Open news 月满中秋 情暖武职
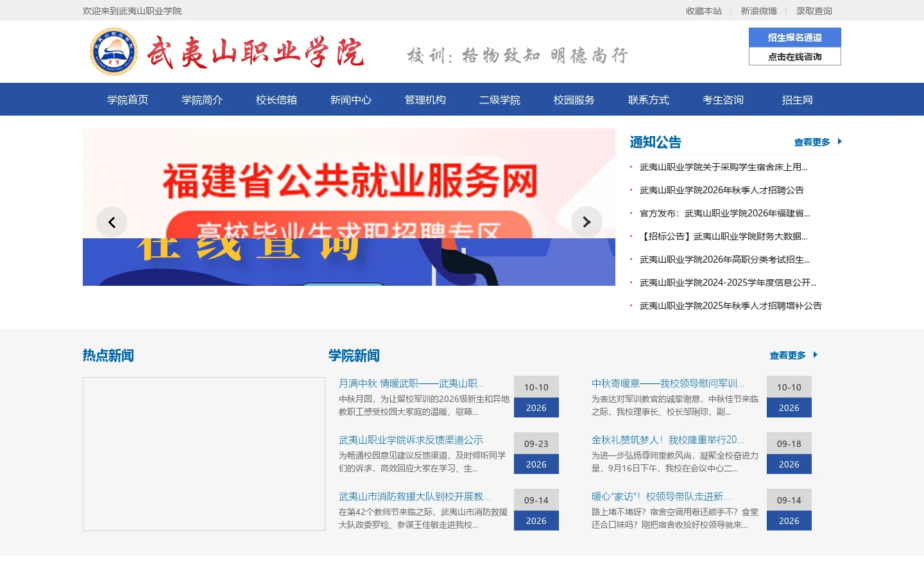This screenshot has height=578, width=924. 412,383
